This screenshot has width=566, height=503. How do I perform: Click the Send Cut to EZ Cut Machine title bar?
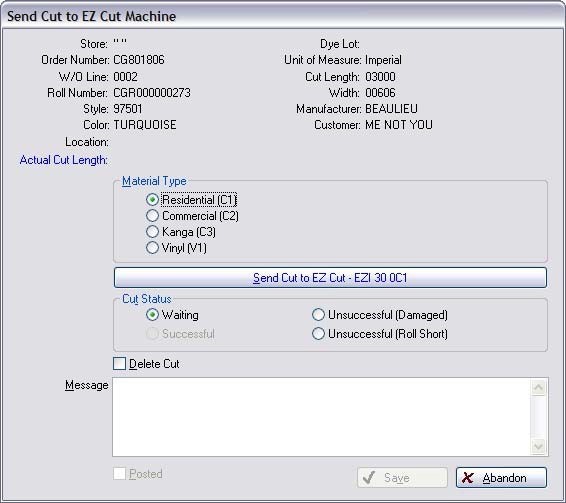tap(283, 16)
